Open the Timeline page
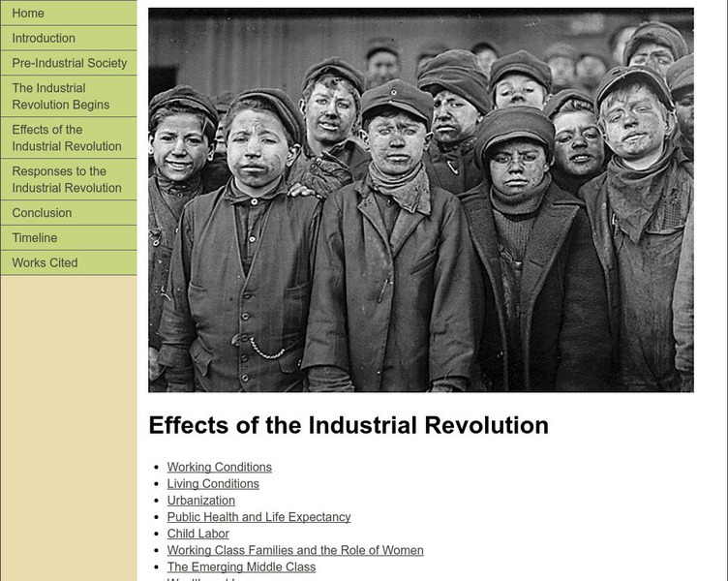This screenshot has width=728, height=581. pyautogui.click(x=69, y=238)
